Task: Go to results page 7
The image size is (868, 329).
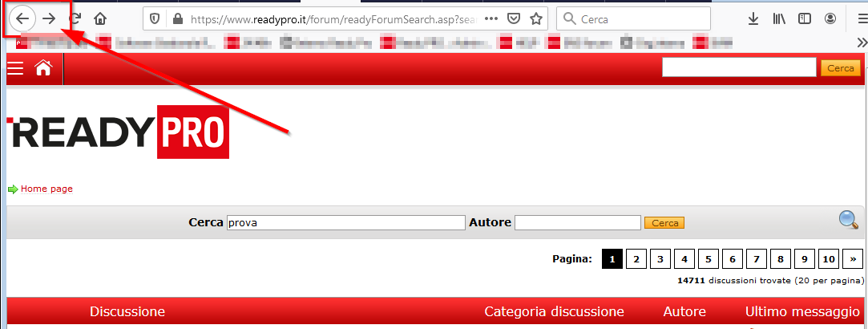Action: tap(756, 258)
